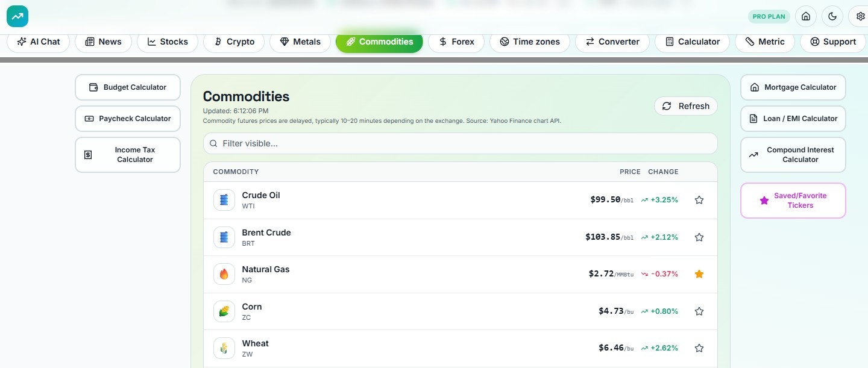Viewport: 868px width, 368px height.
Task: Open Compound Interest Calculator
Action: [x=793, y=155]
